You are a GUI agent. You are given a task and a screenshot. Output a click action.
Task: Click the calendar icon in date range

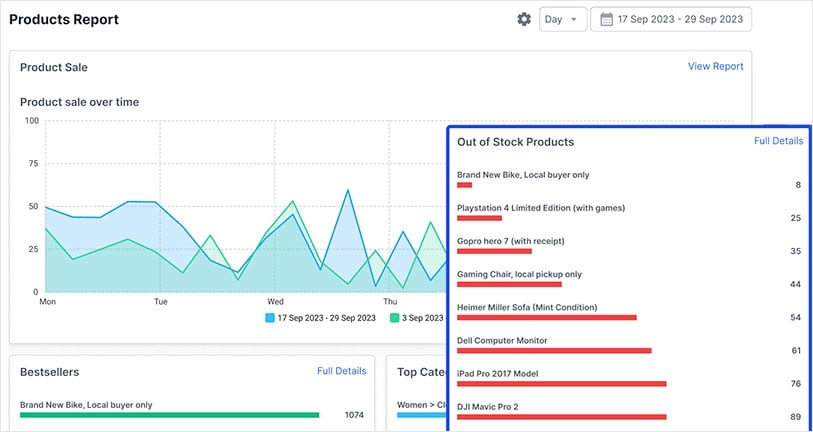(x=606, y=19)
